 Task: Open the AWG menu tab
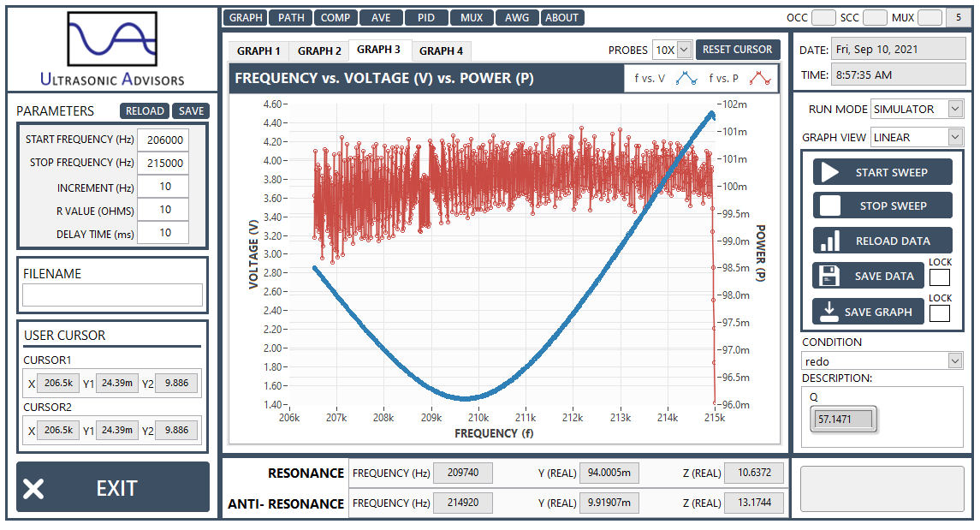tap(517, 17)
